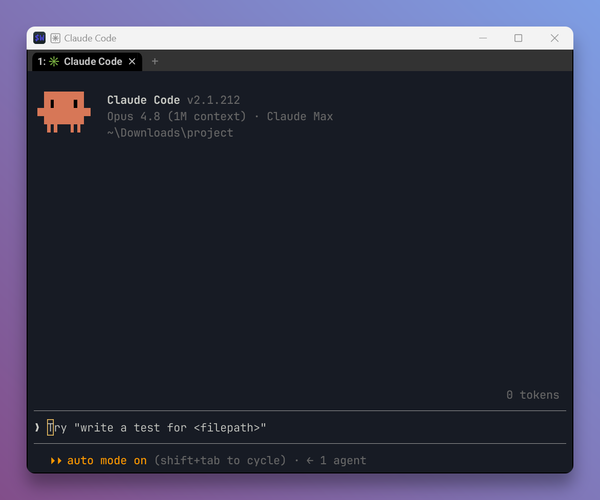Click the orange Claude mascot logo
Screen dimensions: 600x500
point(64,112)
